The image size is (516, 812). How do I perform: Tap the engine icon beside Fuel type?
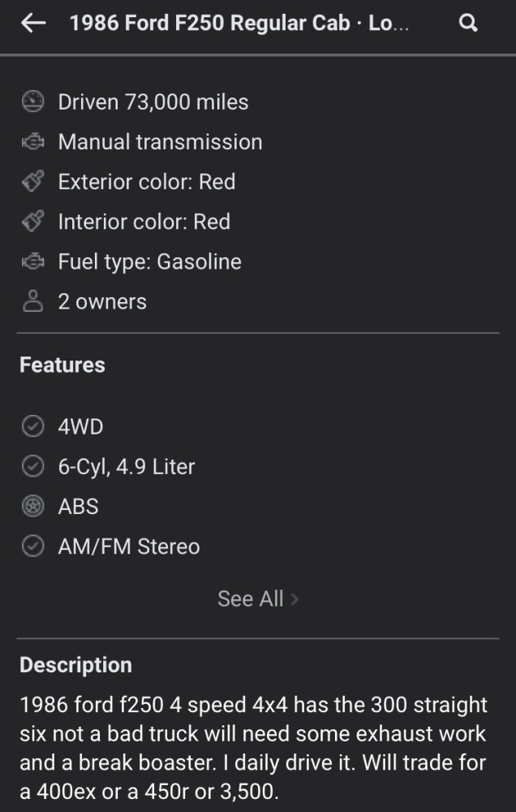click(33, 261)
